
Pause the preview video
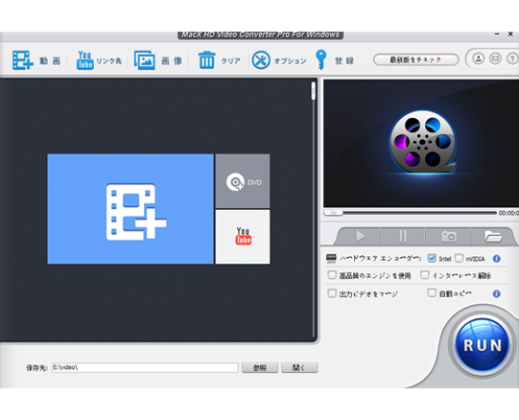(403, 236)
